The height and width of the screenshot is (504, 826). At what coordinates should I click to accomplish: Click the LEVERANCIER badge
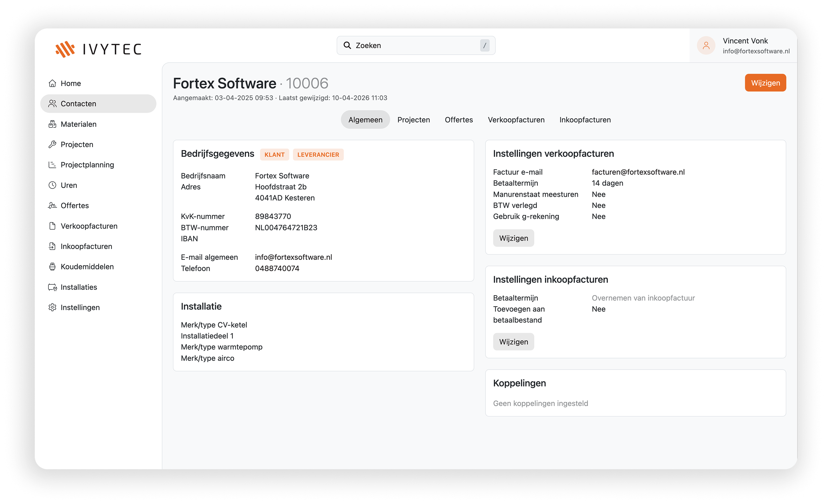coord(318,155)
